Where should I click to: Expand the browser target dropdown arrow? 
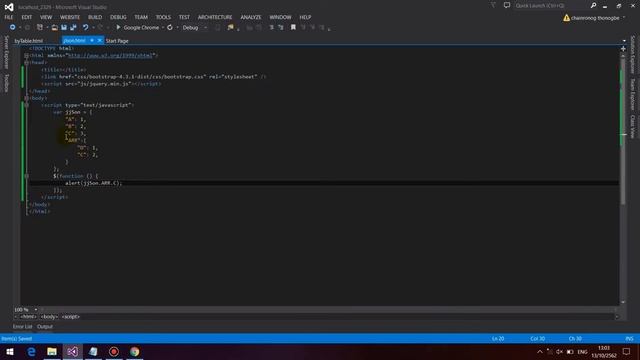point(163,27)
